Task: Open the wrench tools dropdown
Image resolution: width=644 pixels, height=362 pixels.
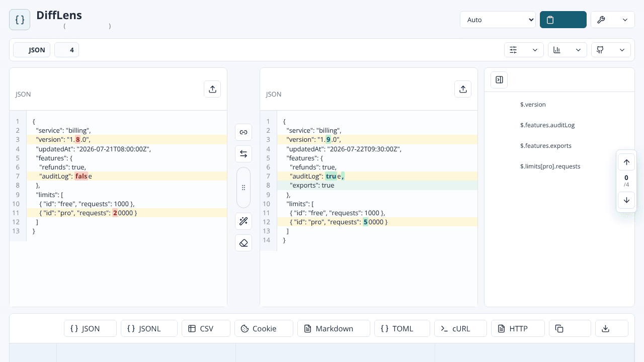Action: click(x=612, y=20)
